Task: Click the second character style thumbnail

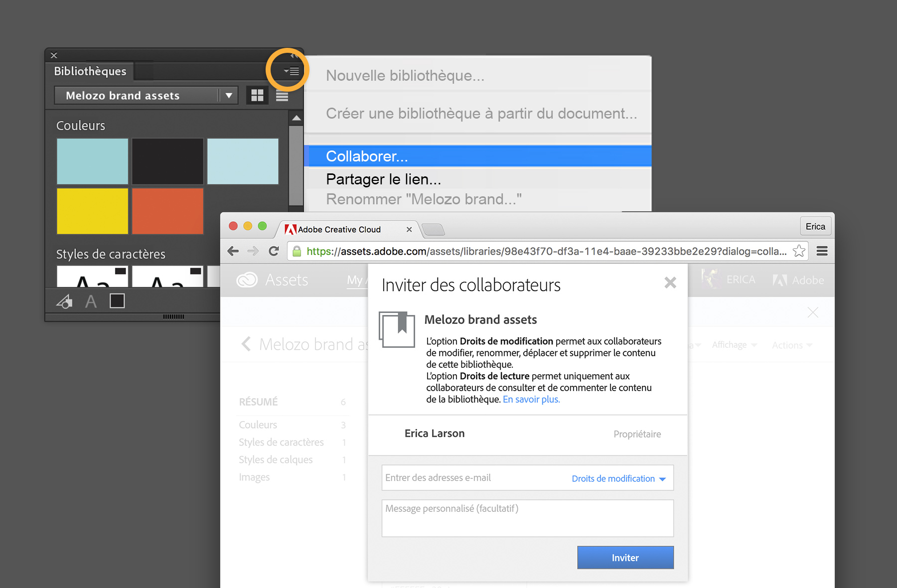Action: pyautogui.click(x=167, y=277)
